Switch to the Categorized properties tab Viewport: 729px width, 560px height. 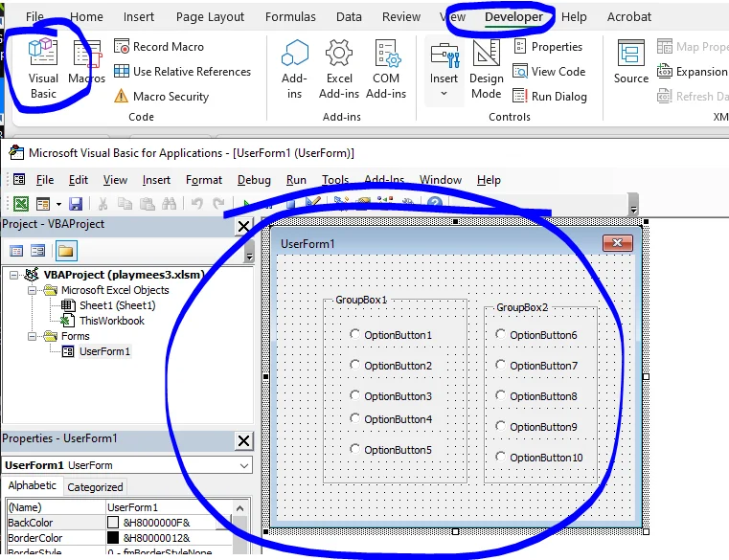[95, 487]
